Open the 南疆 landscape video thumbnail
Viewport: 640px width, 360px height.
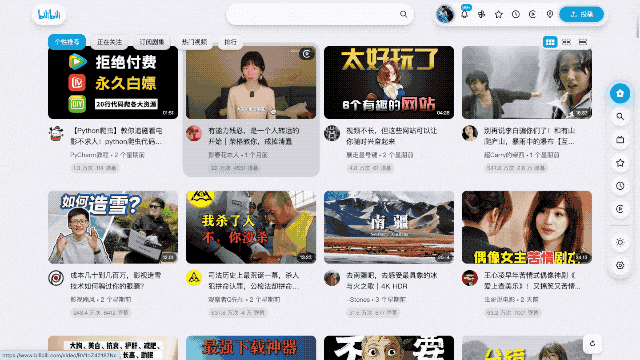click(x=389, y=227)
